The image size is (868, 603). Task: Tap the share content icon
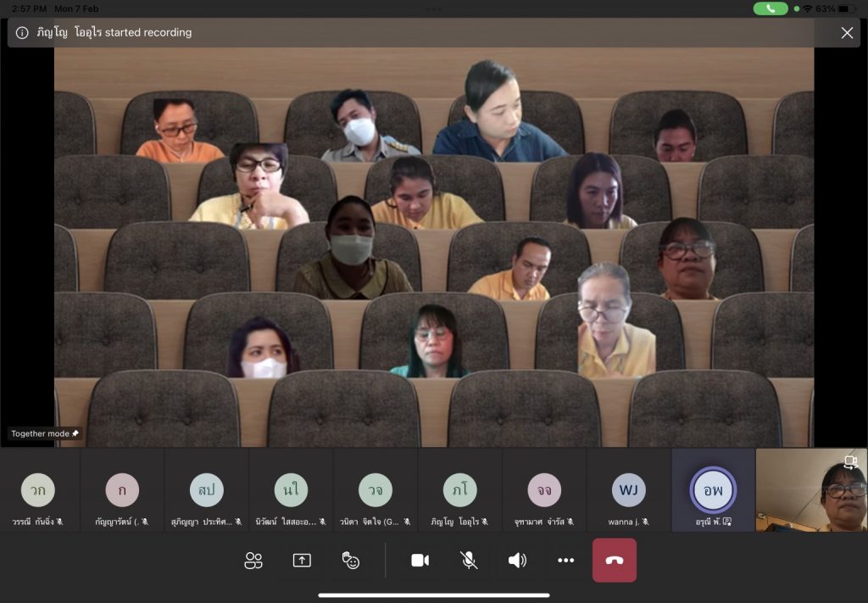point(302,561)
